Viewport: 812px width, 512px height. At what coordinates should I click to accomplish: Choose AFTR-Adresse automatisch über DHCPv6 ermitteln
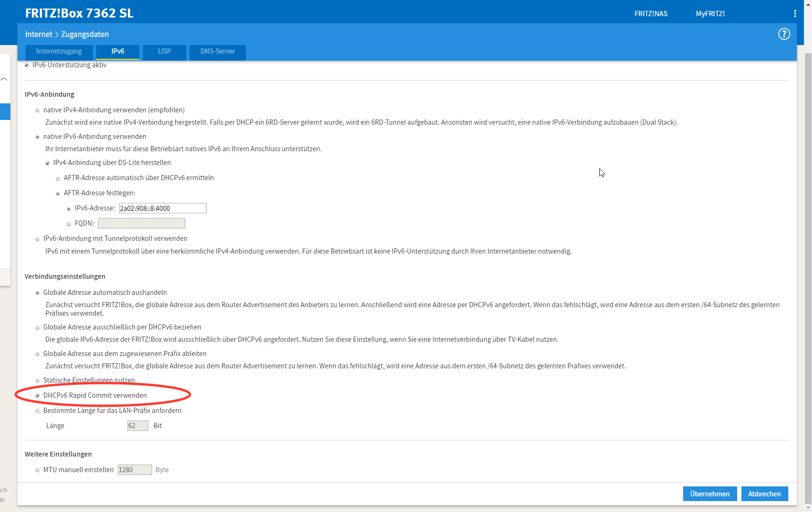pos(58,179)
